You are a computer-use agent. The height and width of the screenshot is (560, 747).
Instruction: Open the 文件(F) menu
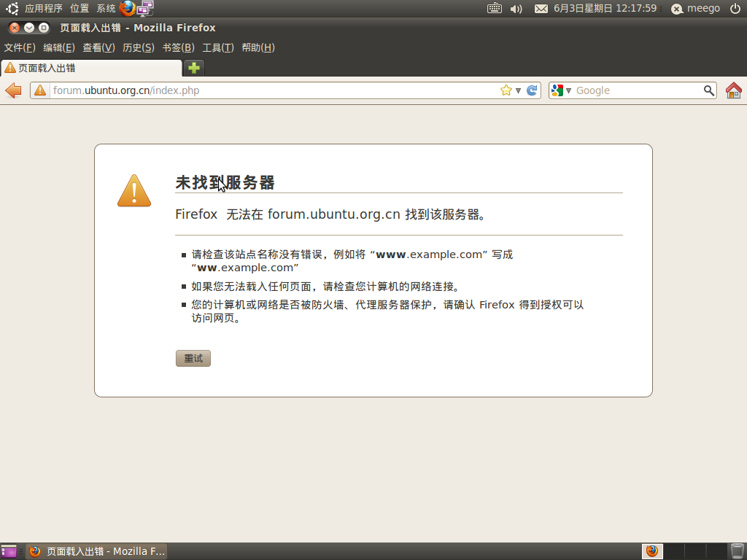point(20,47)
